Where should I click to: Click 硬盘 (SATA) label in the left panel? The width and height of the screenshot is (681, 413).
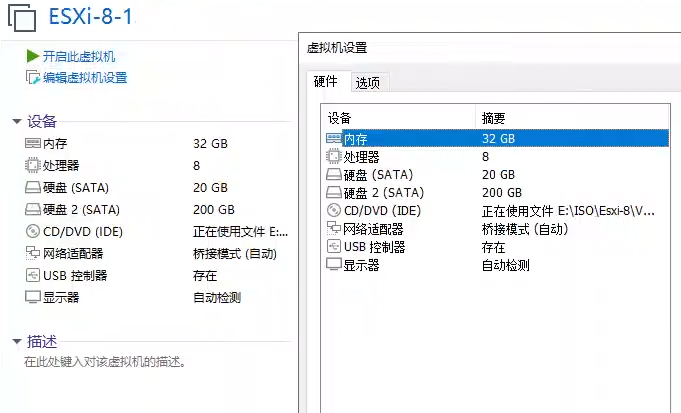coord(76,188)
